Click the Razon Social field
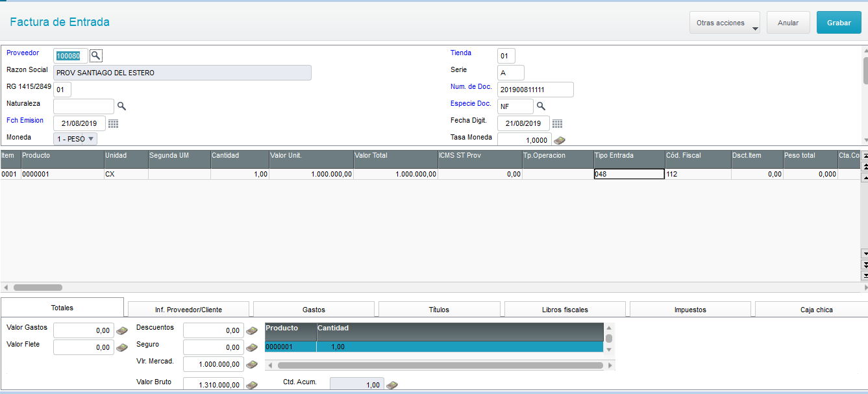 tap(182, 73)
